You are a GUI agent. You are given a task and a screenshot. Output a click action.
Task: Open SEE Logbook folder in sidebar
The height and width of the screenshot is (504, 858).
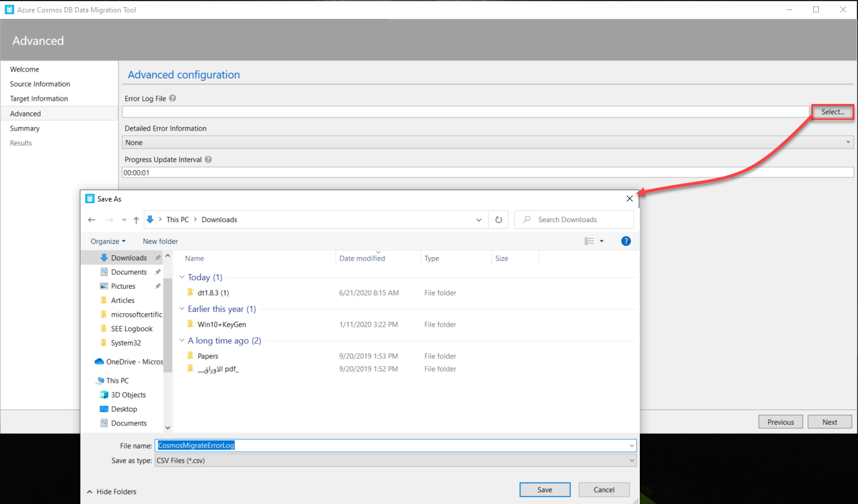pos(131,329)
